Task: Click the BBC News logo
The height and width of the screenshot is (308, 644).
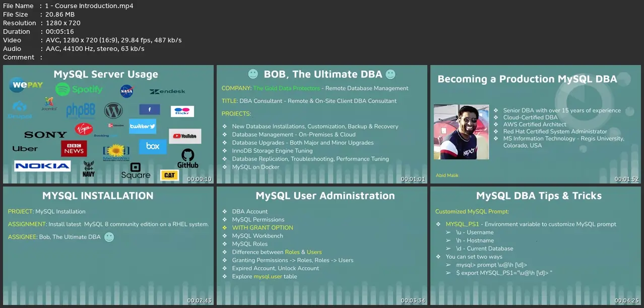Action: click(x=74, y=149)
